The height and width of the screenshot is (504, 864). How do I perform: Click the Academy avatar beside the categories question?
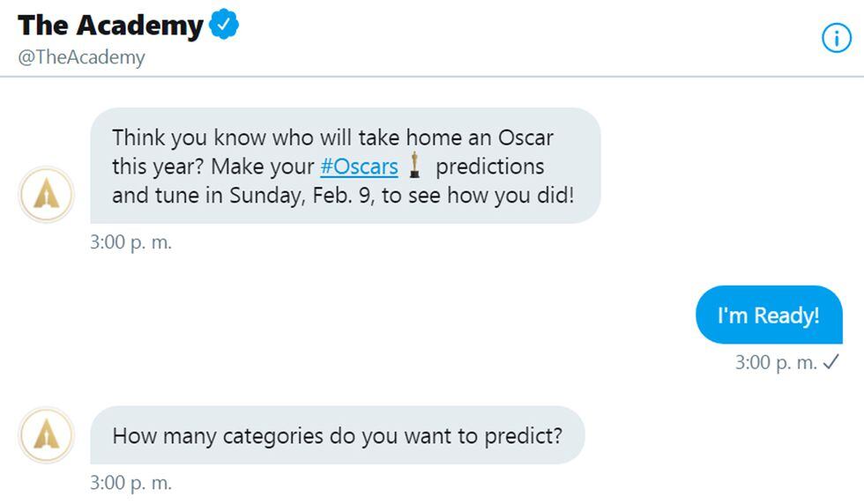[x=47, y=434]
